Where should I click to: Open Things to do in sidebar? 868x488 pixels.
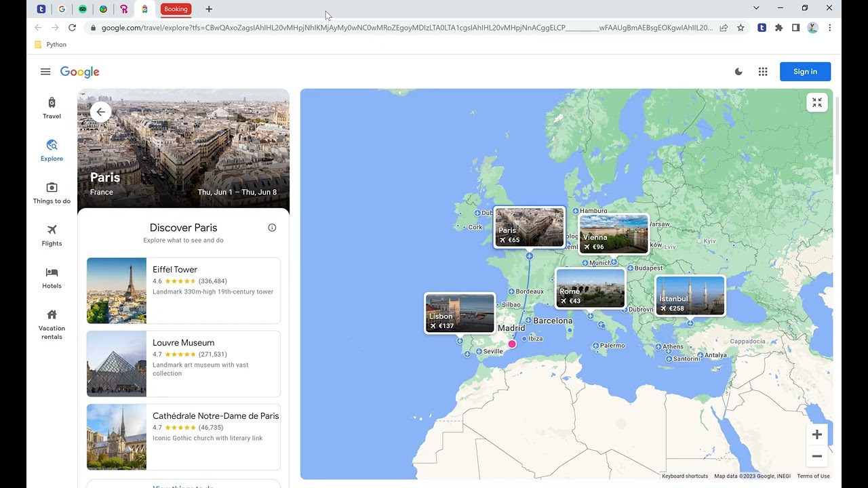tap(52, 193)
